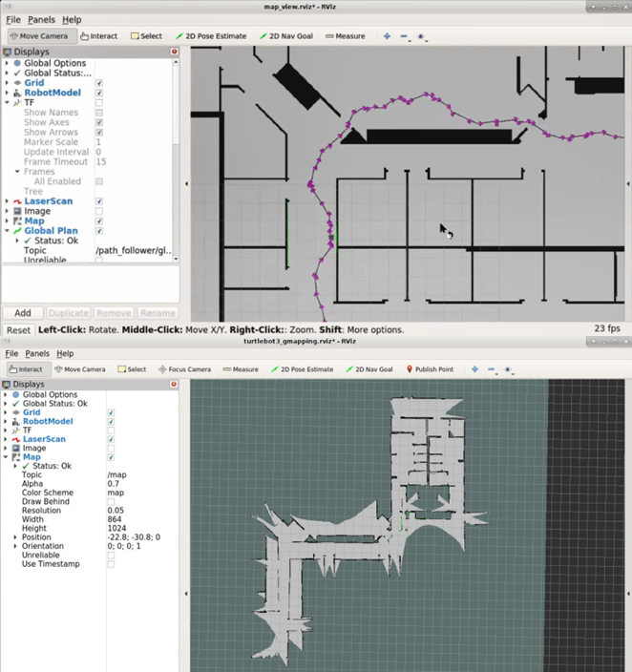This screenshot has height=672, width=632.
Task: Activate 2D Pose Estimate in map_view toolbar
Action: [211, 36]
